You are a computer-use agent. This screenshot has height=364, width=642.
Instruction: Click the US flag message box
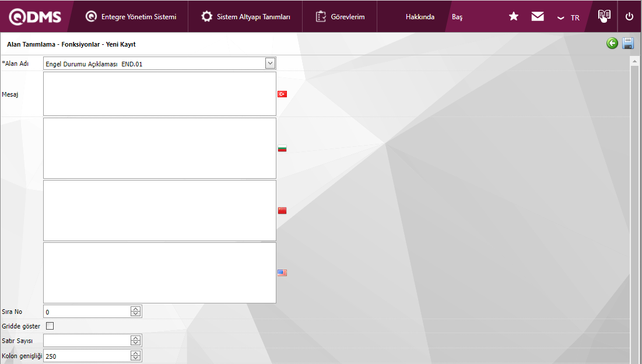pos(160,273)
